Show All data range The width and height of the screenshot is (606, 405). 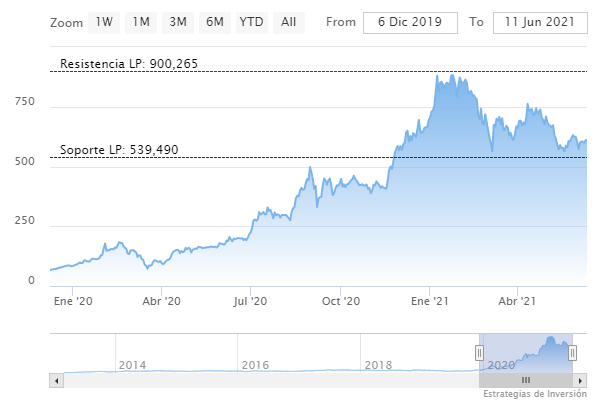click(x=288, y=22)
